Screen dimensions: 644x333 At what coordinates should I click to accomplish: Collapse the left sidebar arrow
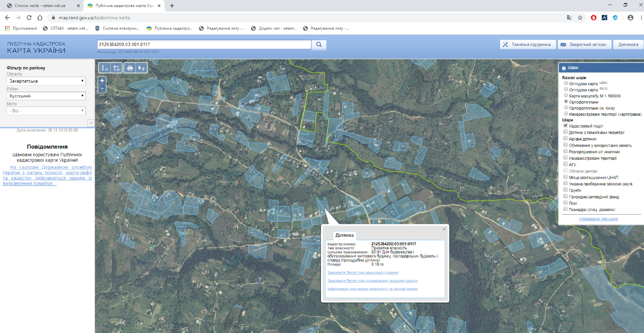(91, 123)
